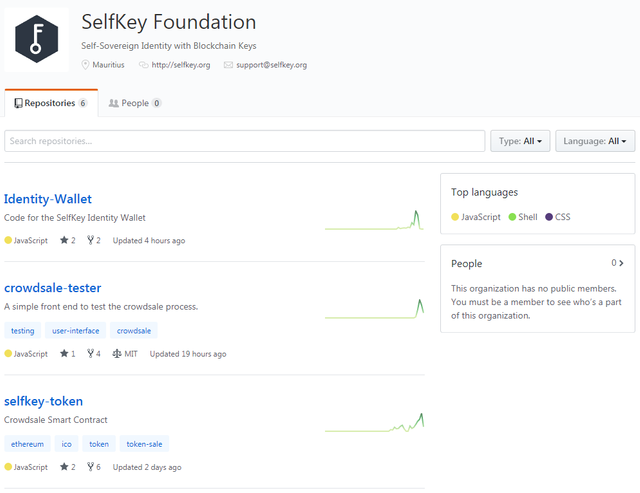Select the token topic tag
This screenshot has width=640, height=493.
point(99,444)
